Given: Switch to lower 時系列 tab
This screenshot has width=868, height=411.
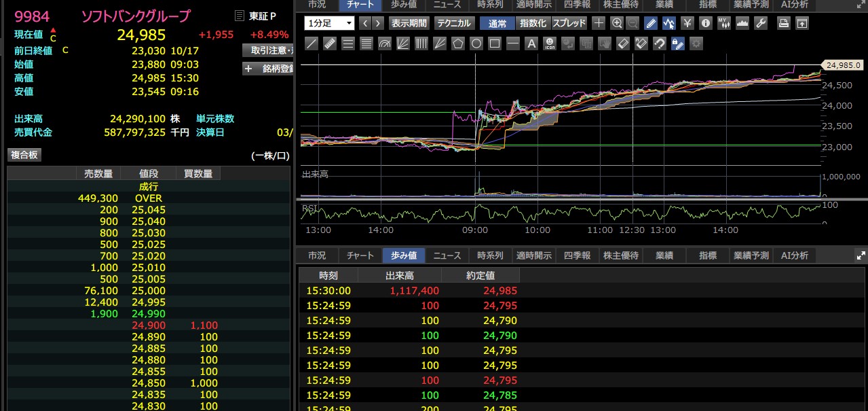Looking at the screenshot, I should [x=490, y=255].
